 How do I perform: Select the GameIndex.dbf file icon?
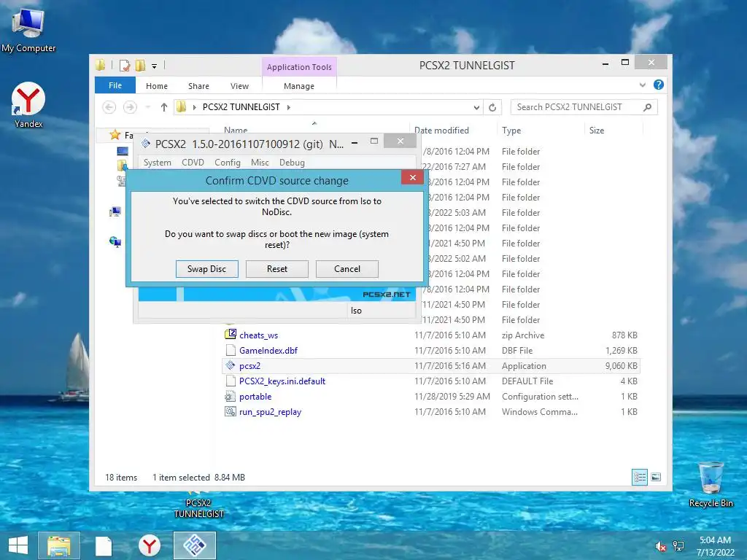[x=231, y=350]
